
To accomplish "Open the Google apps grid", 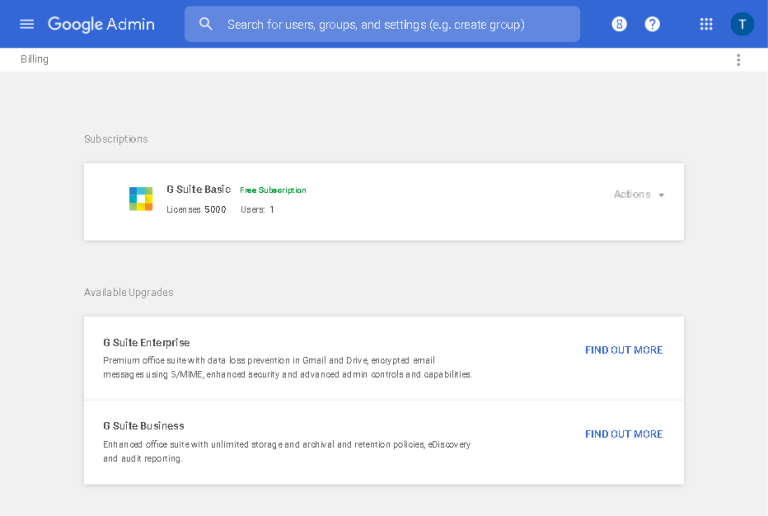I will point(706,24).
